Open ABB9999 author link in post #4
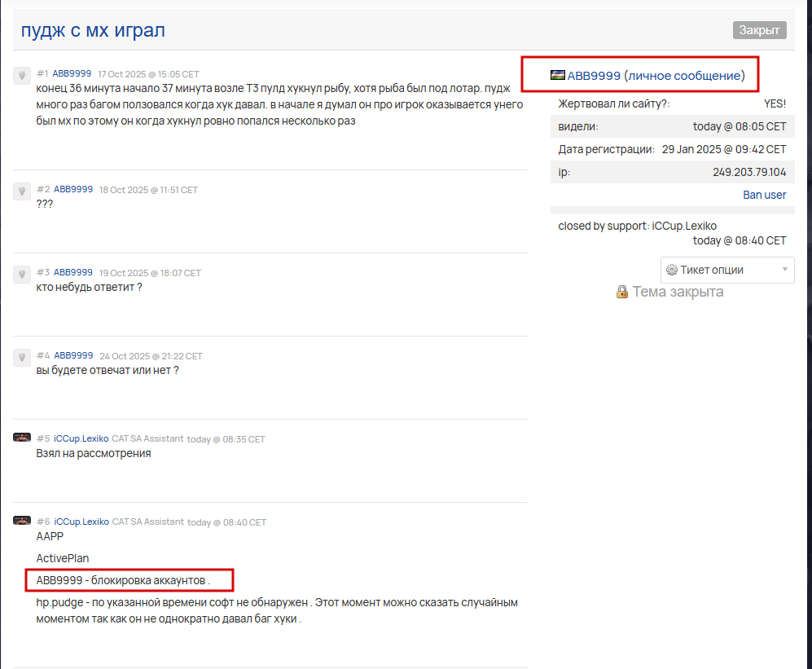The height and width of the screenshot is (669, 812). coord(73,355)
